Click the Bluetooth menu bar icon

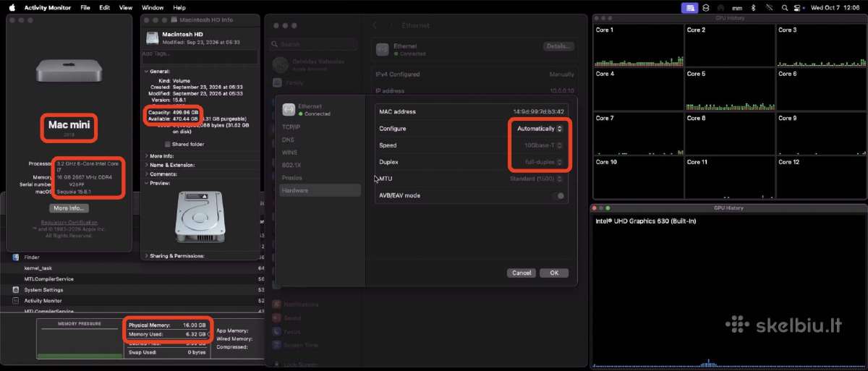pos(753,7)
